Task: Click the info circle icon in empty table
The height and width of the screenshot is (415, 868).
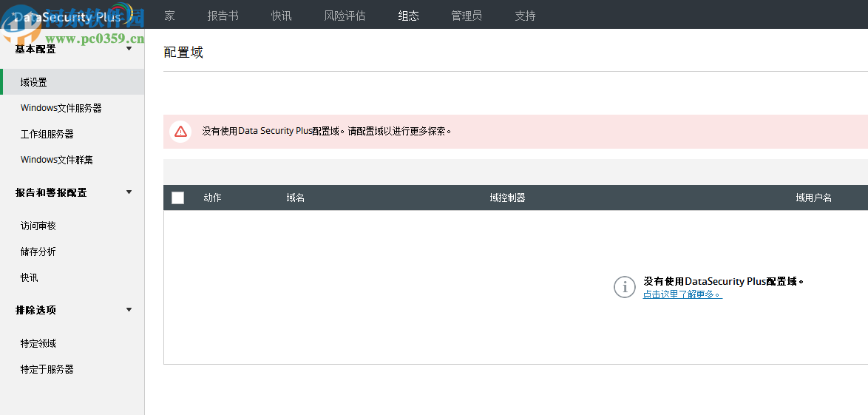Action: tap(625, 287)
